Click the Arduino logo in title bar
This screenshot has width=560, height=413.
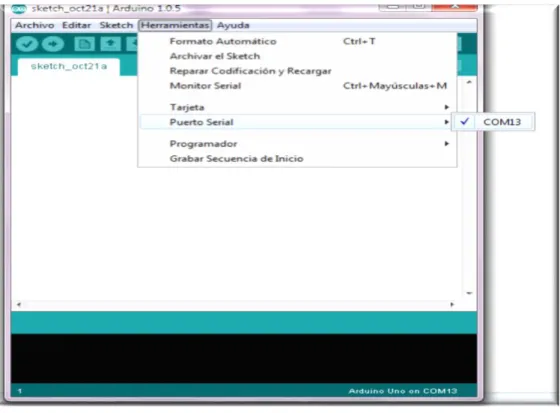point(19,9)
